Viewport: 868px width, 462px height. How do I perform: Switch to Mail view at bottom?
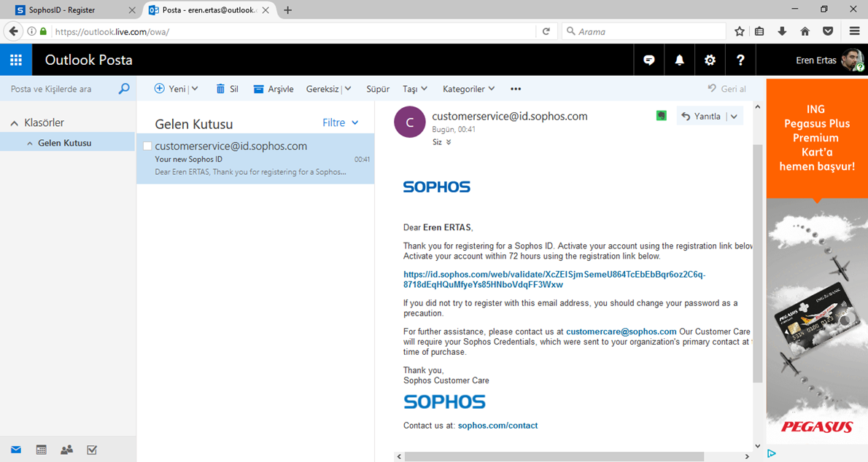16,450
